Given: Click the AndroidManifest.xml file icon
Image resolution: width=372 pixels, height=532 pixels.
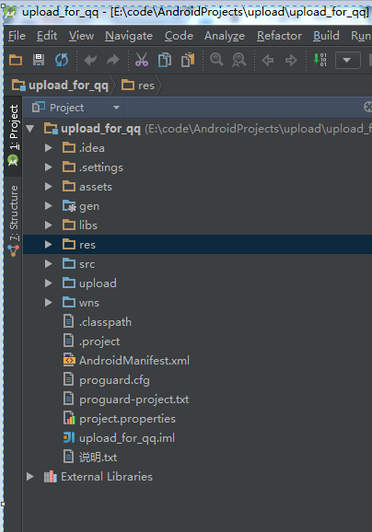Looking at the screenshot, I should pos(69,360).
